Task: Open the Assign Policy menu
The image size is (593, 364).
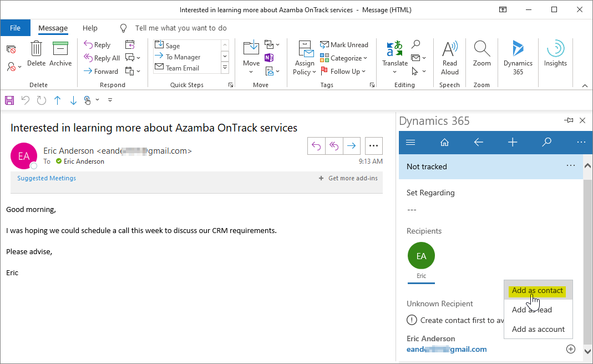Action: (305, 58)
